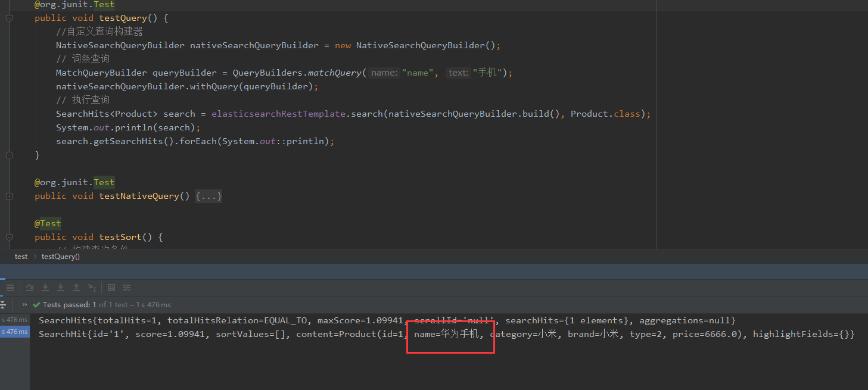Select the Scroll to End icon
Screen dimensions: 868x390
[30, 288]
